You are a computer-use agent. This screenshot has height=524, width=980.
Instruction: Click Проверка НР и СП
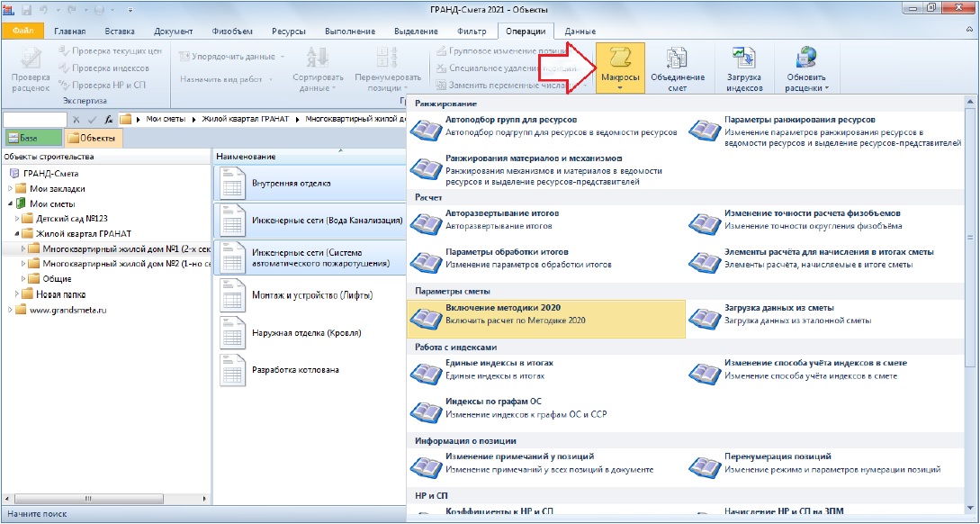coord(102,85)
